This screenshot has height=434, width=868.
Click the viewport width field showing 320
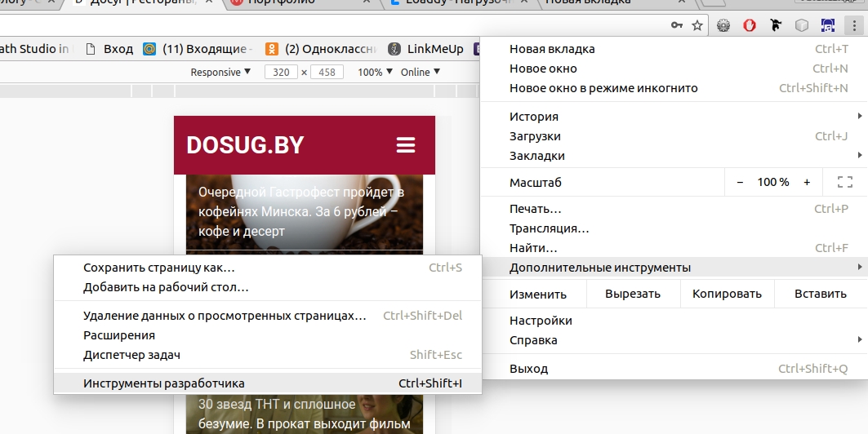281,72
